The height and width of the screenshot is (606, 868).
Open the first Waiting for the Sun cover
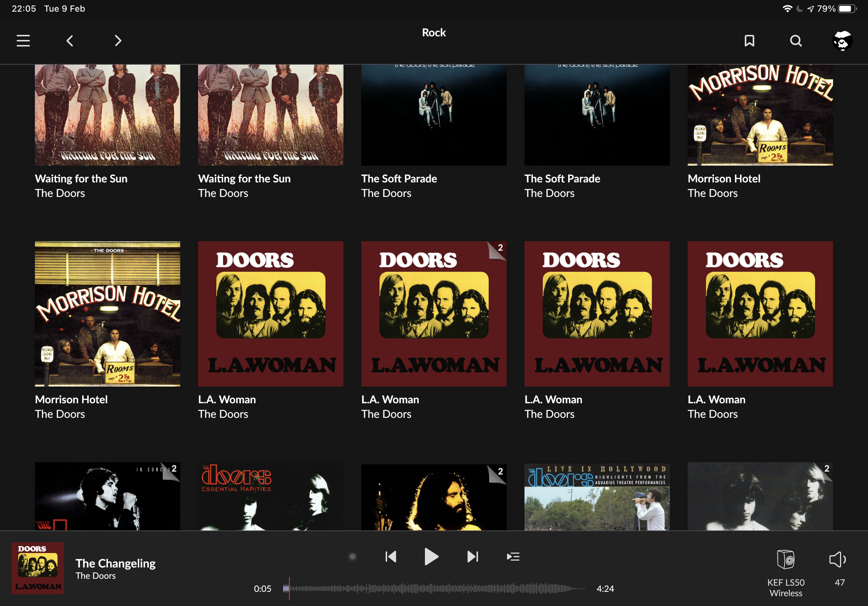pyautogui.click(x=107, y=115)
